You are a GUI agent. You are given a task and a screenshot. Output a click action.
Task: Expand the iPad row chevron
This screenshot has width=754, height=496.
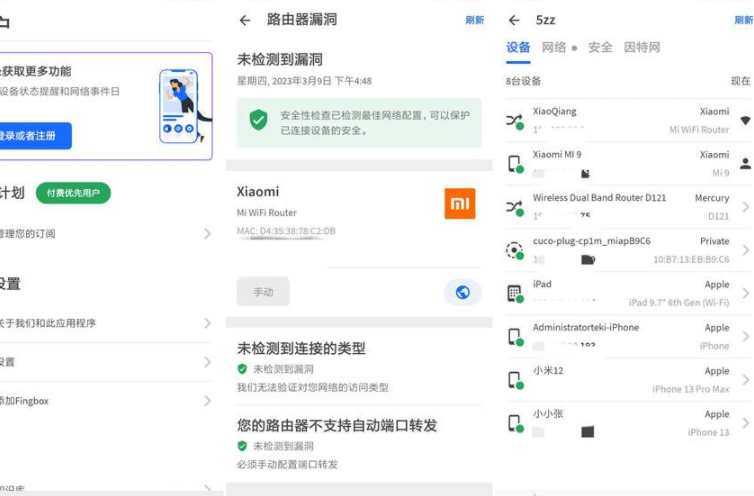746,293
